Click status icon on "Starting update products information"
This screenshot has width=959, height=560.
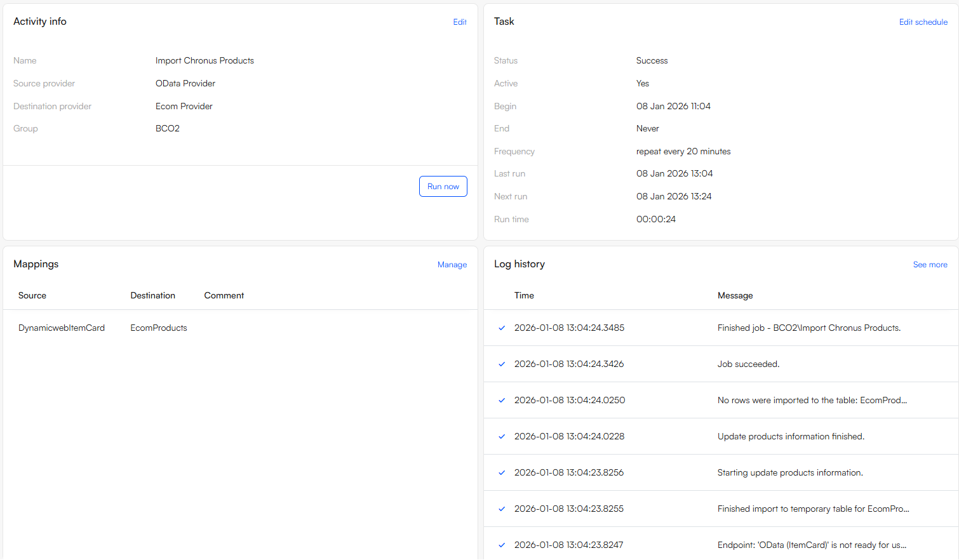[x=502, y=472]
